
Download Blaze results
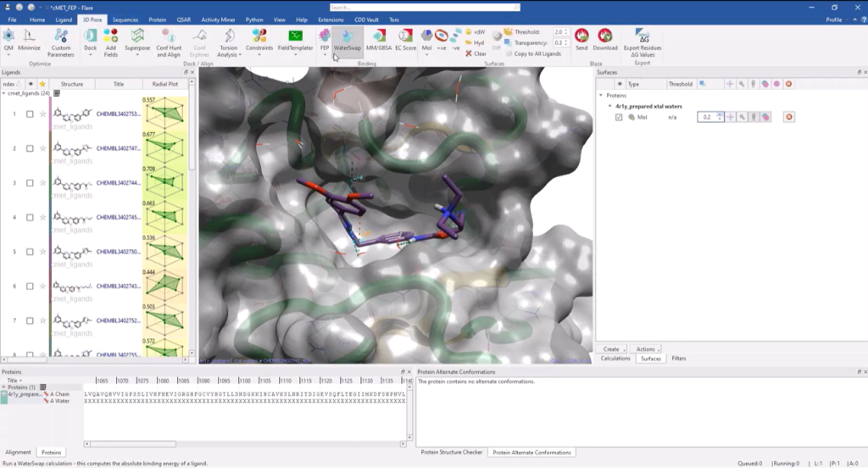point(605,40)
